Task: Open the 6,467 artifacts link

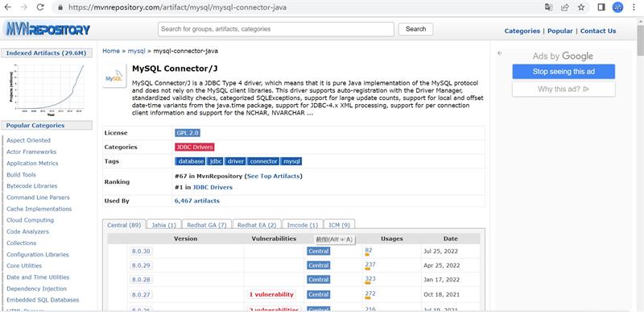Action: [197, 201]
